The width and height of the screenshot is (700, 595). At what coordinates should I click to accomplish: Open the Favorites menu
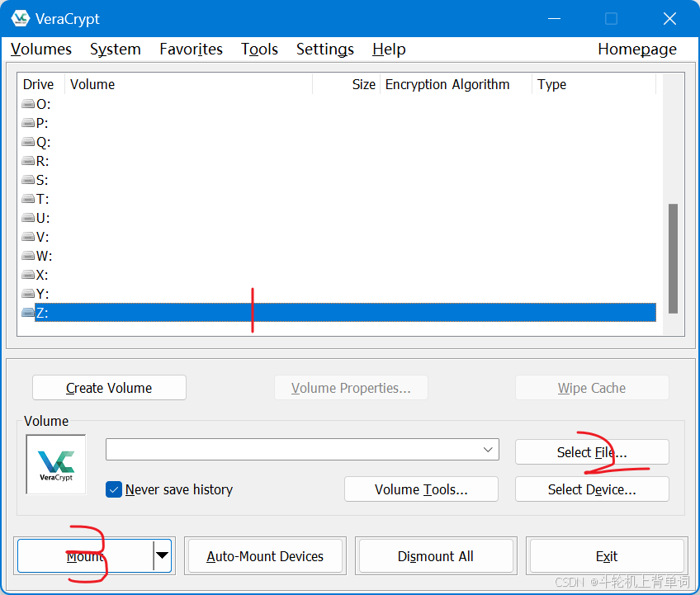click(x=191, y=49)
